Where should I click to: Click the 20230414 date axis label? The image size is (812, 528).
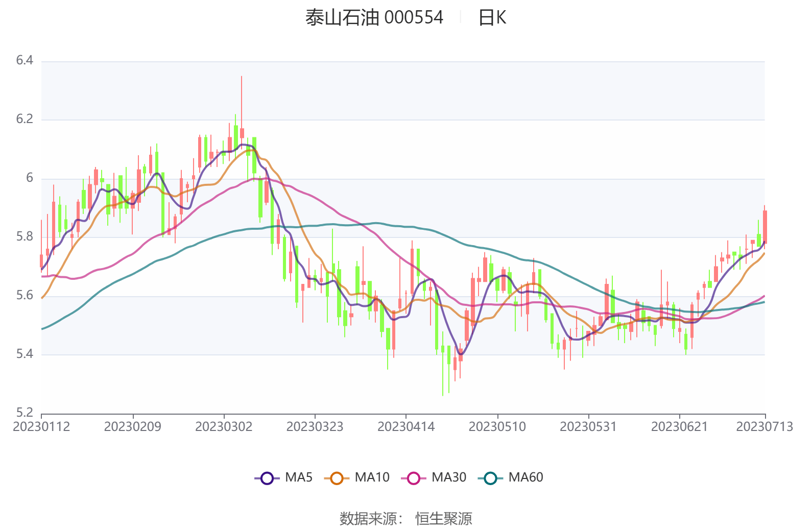[x=406, y=426]
